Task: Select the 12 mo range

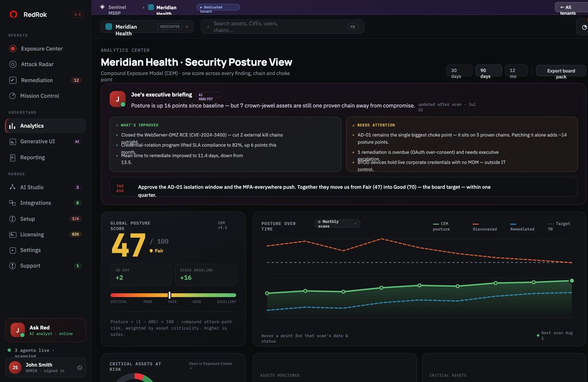Action: tap(516, 71)
